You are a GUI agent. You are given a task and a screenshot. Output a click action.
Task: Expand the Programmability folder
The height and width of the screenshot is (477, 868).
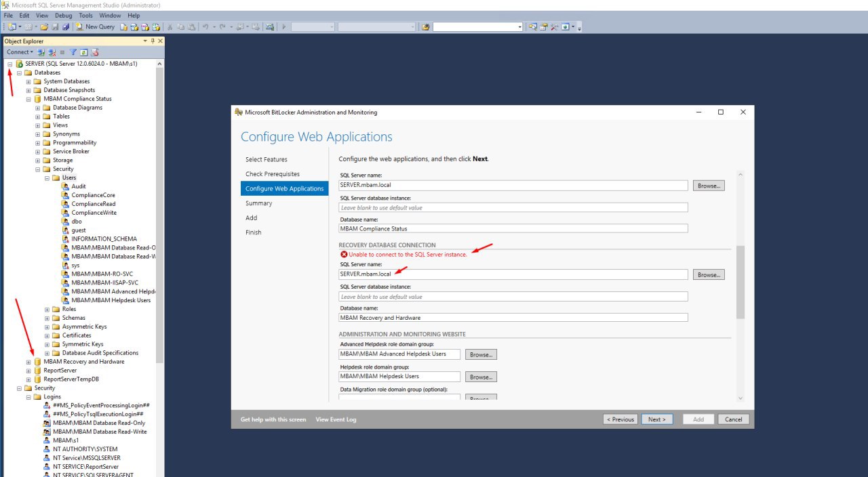[x=38, y=143]
